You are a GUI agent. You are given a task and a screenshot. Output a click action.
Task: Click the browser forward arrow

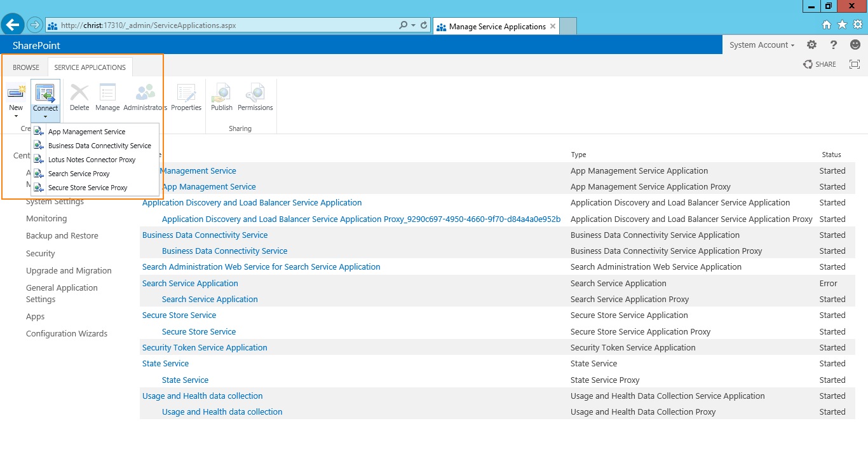click(x=34, y=25)
